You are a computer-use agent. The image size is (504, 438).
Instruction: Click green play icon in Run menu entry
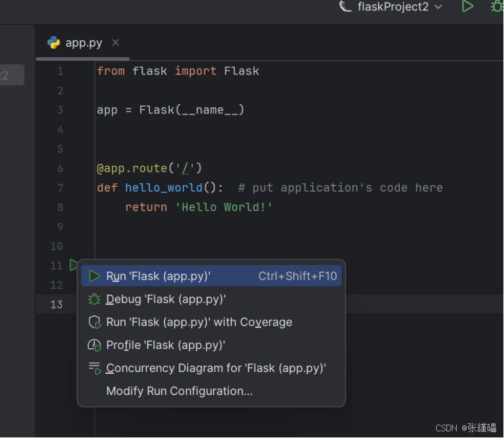94,276
